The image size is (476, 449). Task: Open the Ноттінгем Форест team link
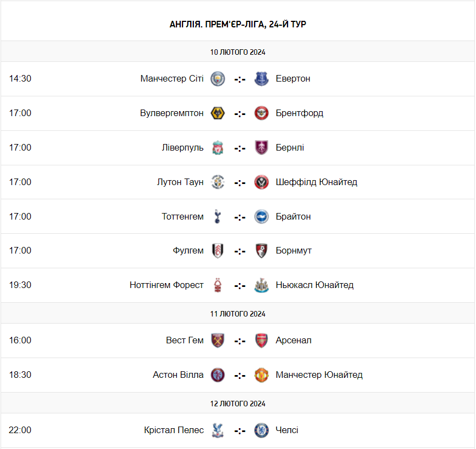tap(167, 285)
